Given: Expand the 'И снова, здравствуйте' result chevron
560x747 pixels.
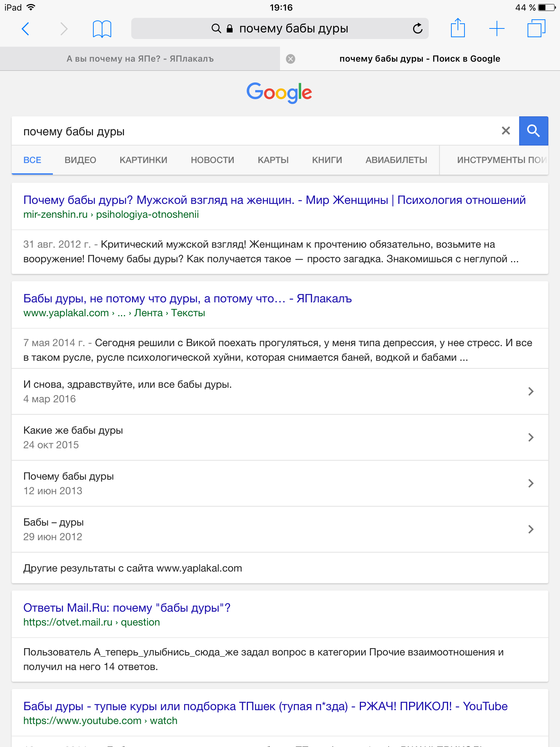Looking at the screenshot, I should coord(531,391).
